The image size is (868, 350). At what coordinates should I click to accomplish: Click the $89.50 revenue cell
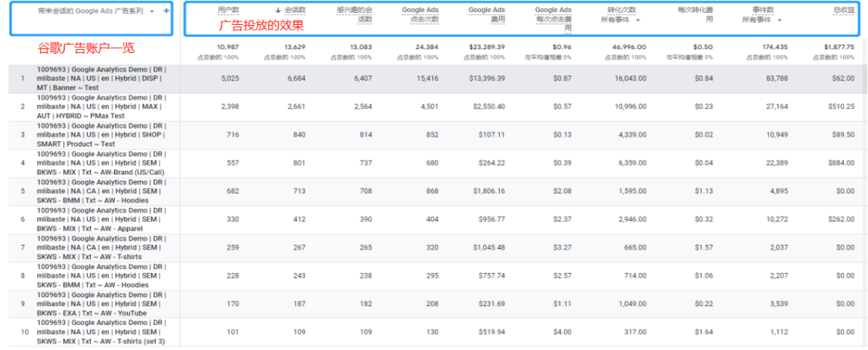click(x=843, y=135)
